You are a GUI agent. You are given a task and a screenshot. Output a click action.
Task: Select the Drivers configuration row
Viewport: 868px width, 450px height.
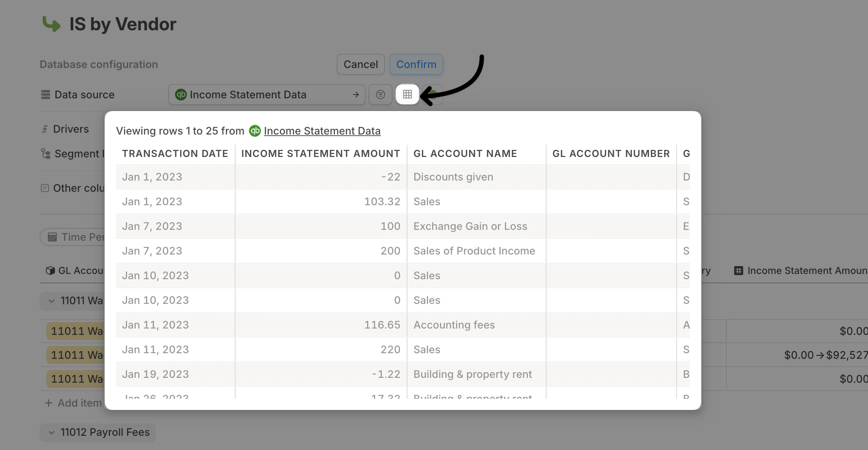coord(71,129)
